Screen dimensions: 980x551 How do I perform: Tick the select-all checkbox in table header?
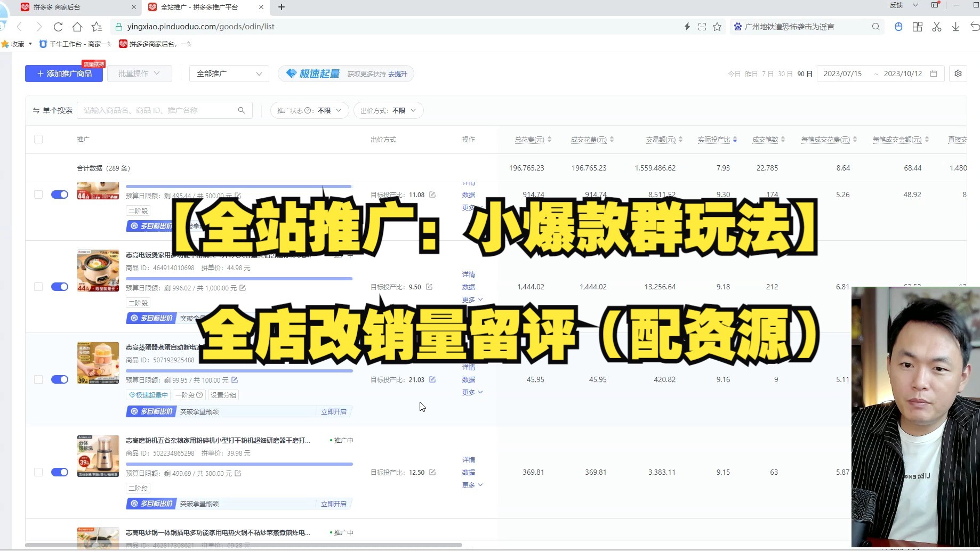point(38,139)
